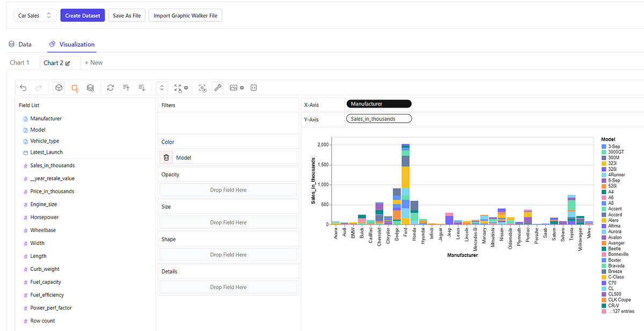
Task: Click the transpose refresh icon
Action: (111, 88)
